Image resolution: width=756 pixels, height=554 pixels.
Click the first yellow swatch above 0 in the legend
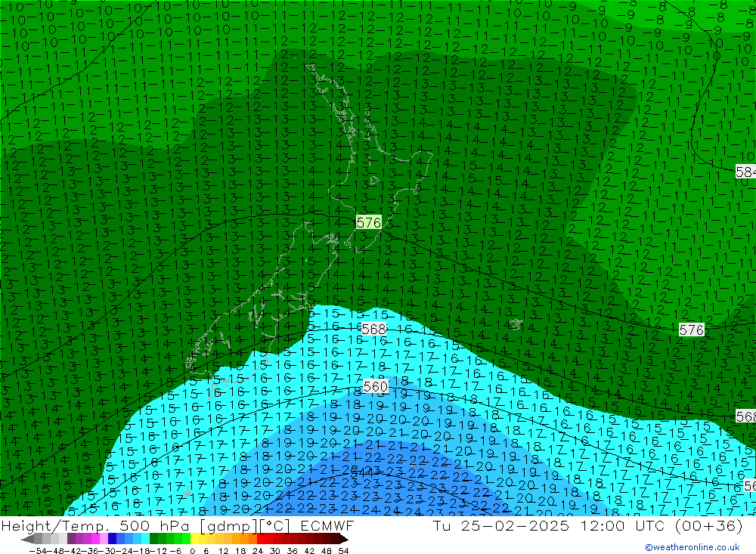195,539
